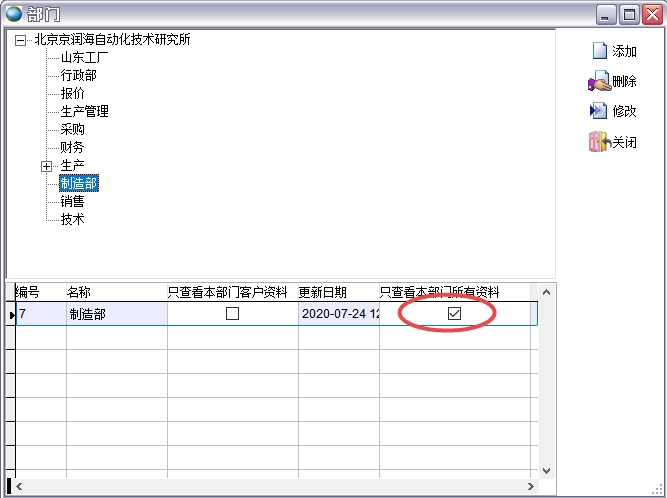Click the globe icon in title bar
The height and width of the screenshot is (498, 667).
tap(14, 14)
